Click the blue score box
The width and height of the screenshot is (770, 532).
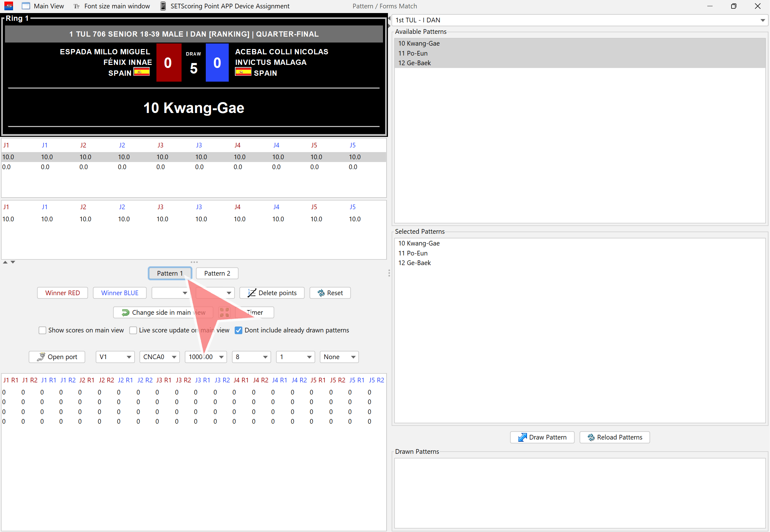tap(217, 63)
